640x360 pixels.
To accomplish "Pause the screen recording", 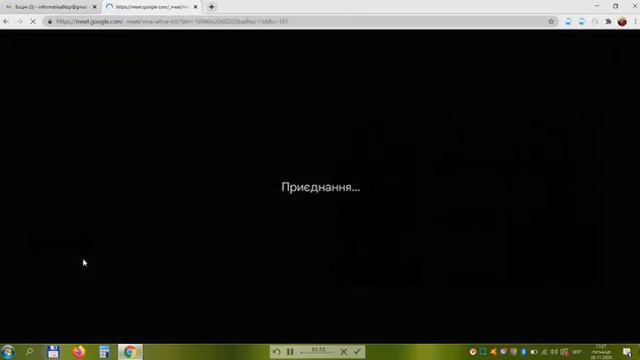I will [x=290, y=351].
